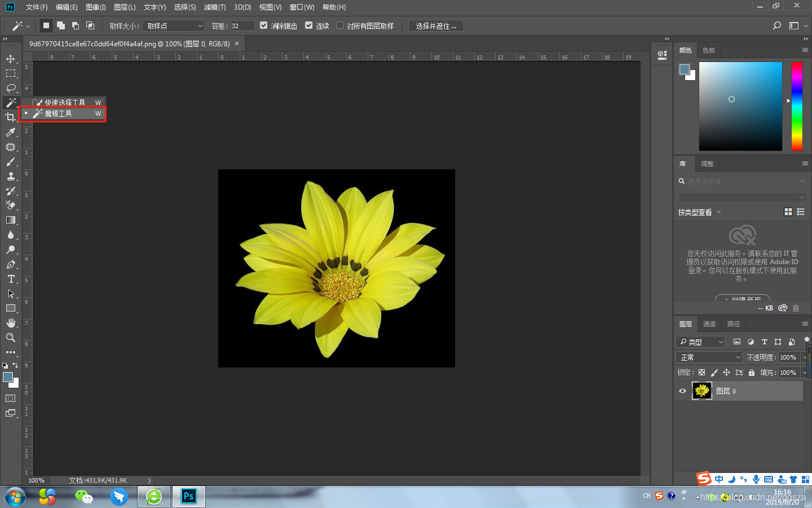
Task: Open the 填充 fill dropdown arrow
Action: pos(804,373)
